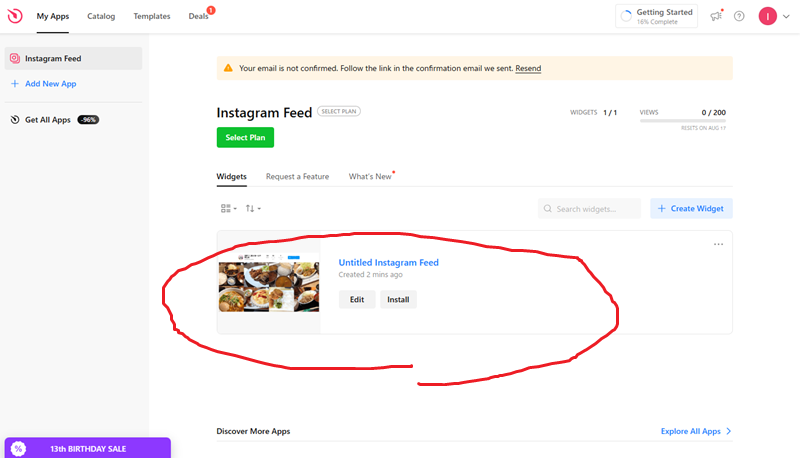The height and width of the screenshot is (458, 800).
Task: Click the user avatar circle
Action: [x=767, y=16]
